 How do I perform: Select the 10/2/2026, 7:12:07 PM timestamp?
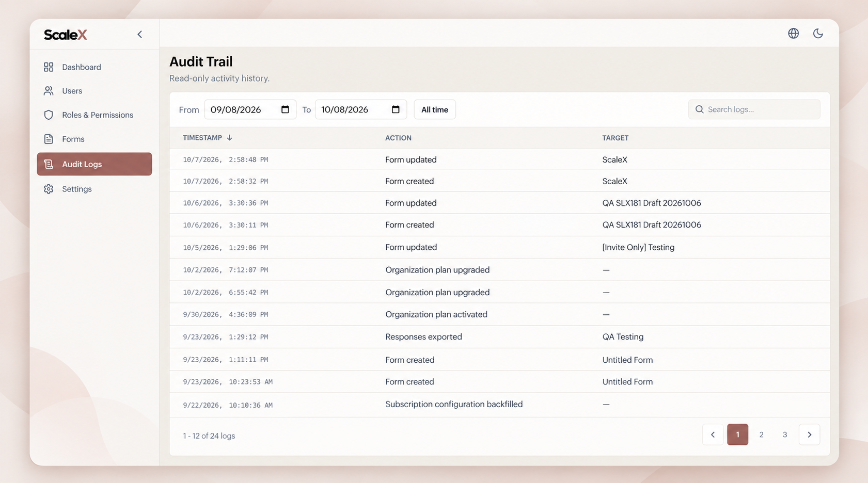[226, 270]
